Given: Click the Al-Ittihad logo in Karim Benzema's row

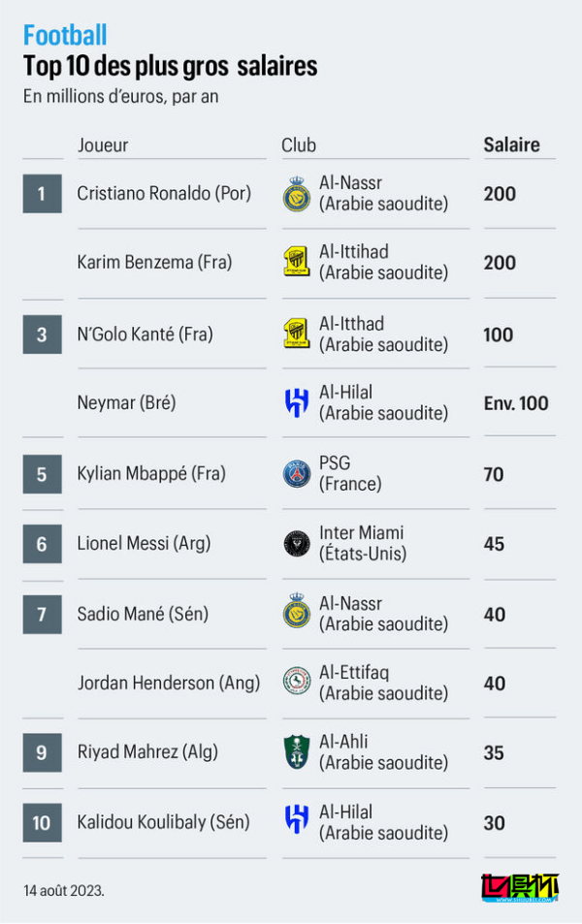Looking at the screenshot, I should pos(296,262).
